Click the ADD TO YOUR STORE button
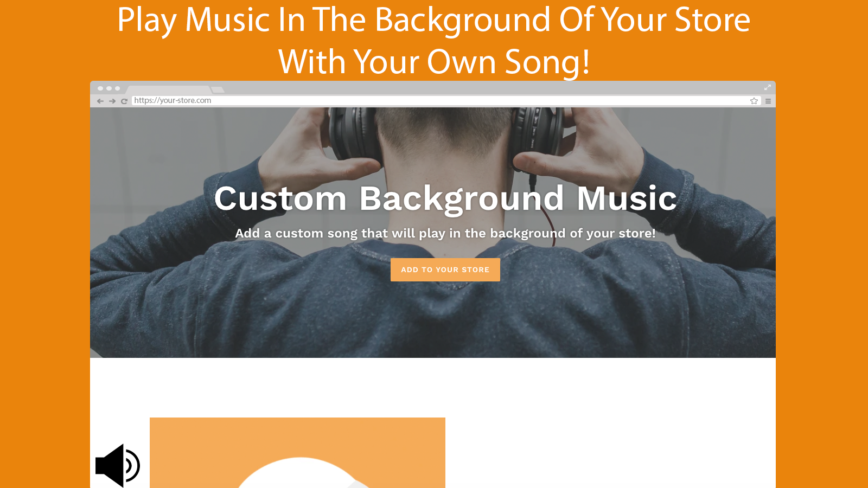This screenshot has width=868, height=488. click(x=445, y=269)
